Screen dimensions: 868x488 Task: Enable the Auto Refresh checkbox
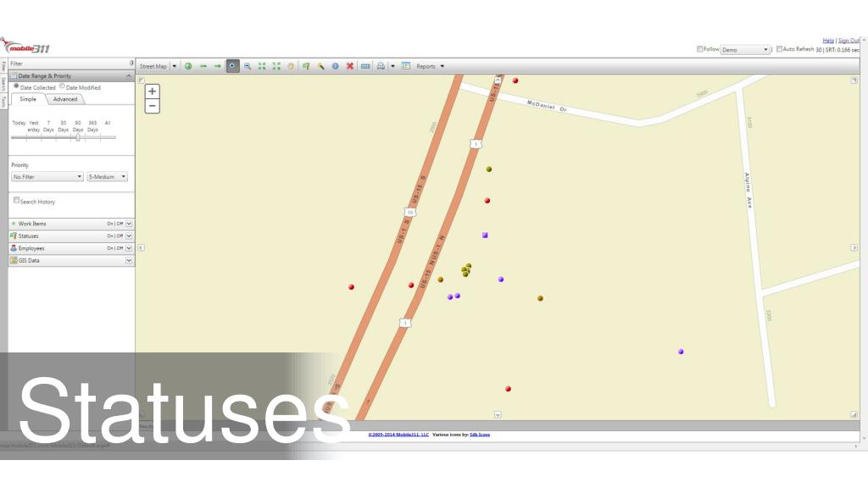[780, 49]
